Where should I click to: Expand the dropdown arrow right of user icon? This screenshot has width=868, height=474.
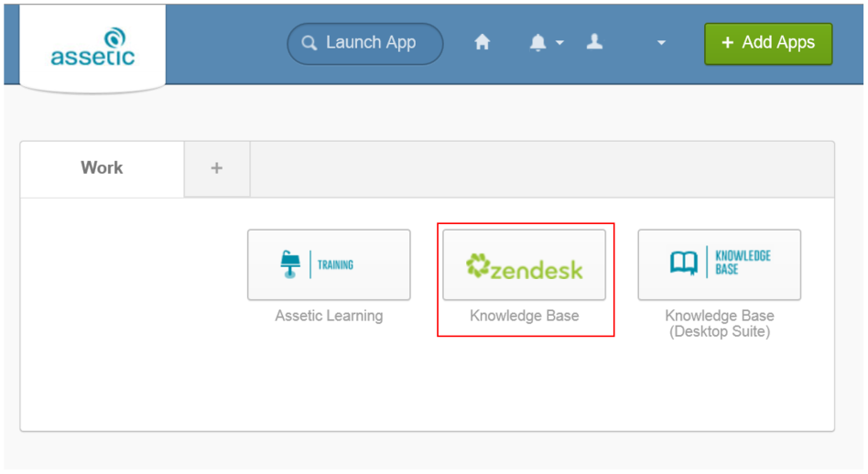661,43
